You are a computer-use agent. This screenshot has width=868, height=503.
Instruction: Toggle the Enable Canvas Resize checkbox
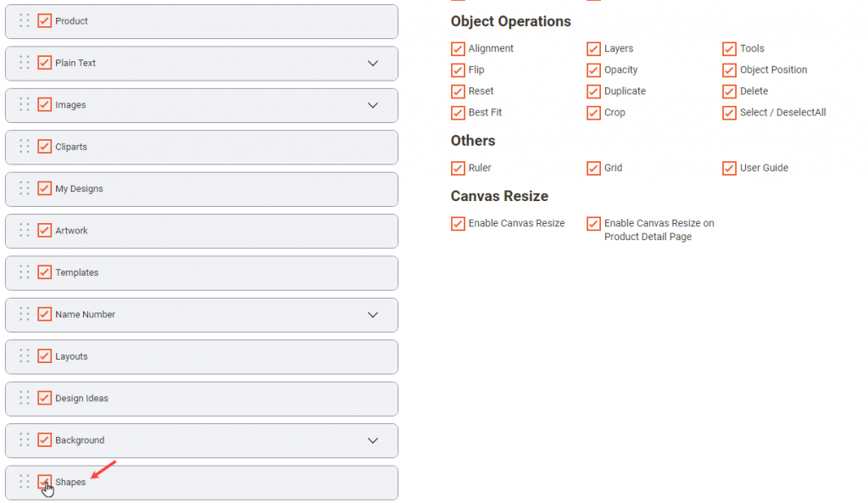click(458, 224)
